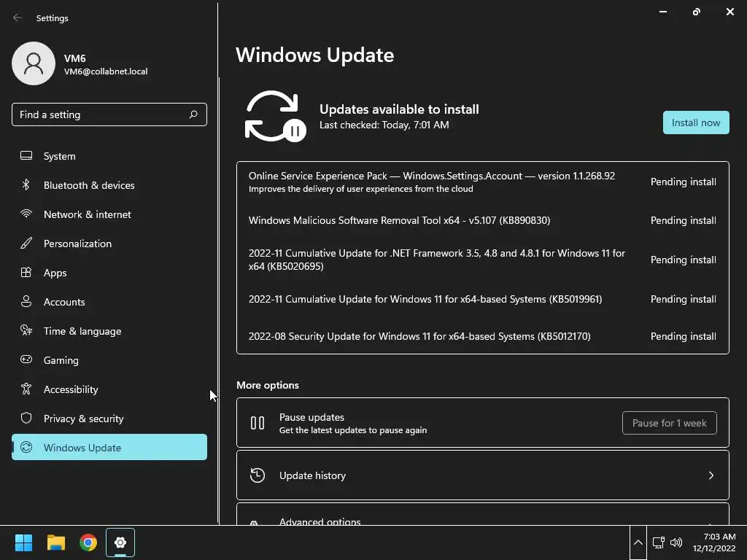
Task: Expand Update history chevron arrow
Action: tap(711, 475)
